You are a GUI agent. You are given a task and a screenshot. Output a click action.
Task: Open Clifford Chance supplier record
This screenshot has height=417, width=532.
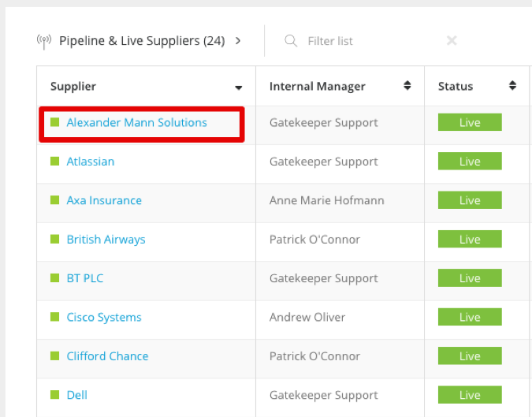click(107, 356)
